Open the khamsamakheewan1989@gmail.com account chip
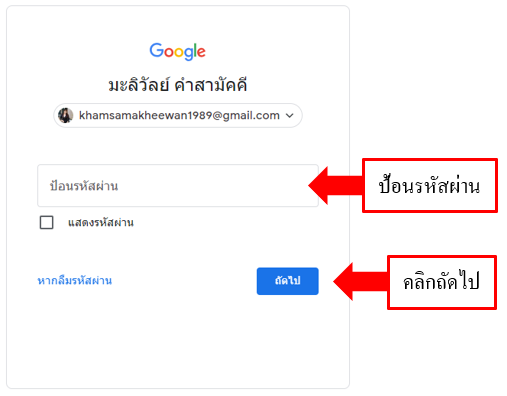Image resolution: width=507 pixels, height=396 pixels. click(178, 115)
